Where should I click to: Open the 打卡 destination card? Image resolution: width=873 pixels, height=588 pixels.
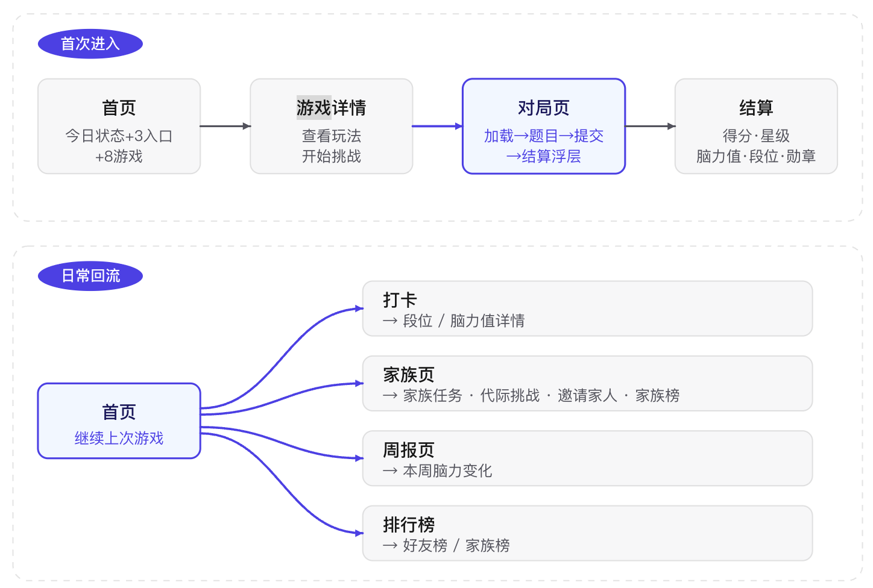587,308
